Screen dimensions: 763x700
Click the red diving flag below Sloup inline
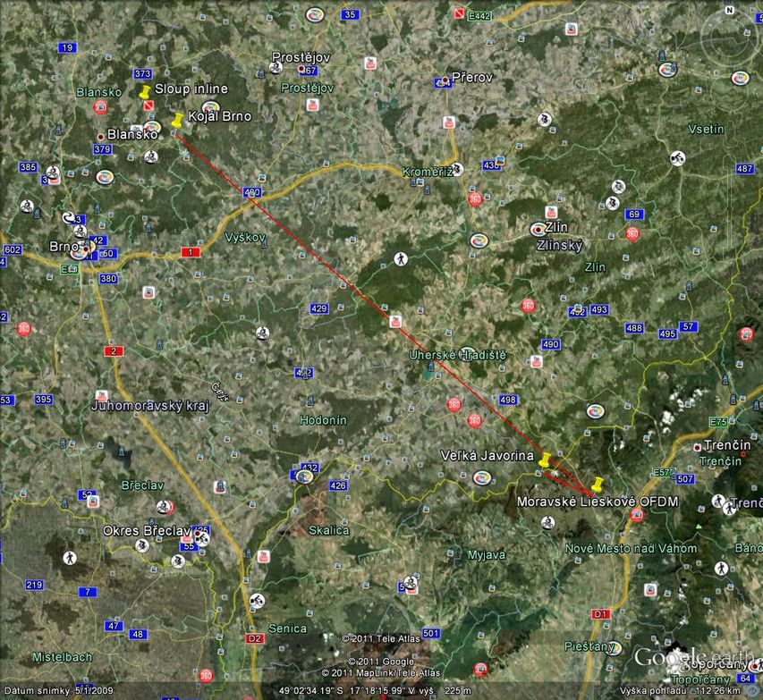147,105
